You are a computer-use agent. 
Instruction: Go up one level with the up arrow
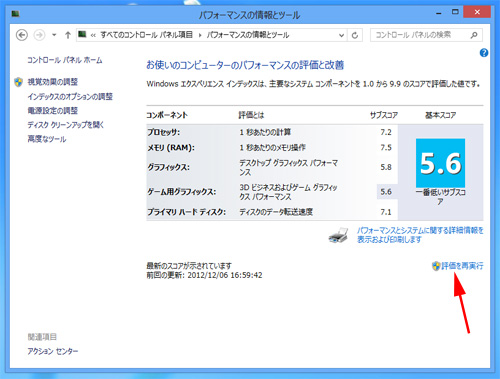point(68,35)
